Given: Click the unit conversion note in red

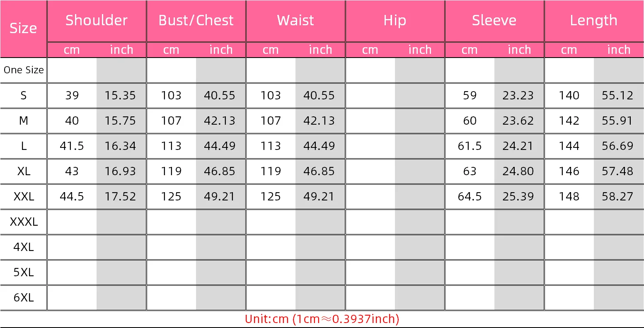Looking at the screenshot, I should click(x=322, y=319).
